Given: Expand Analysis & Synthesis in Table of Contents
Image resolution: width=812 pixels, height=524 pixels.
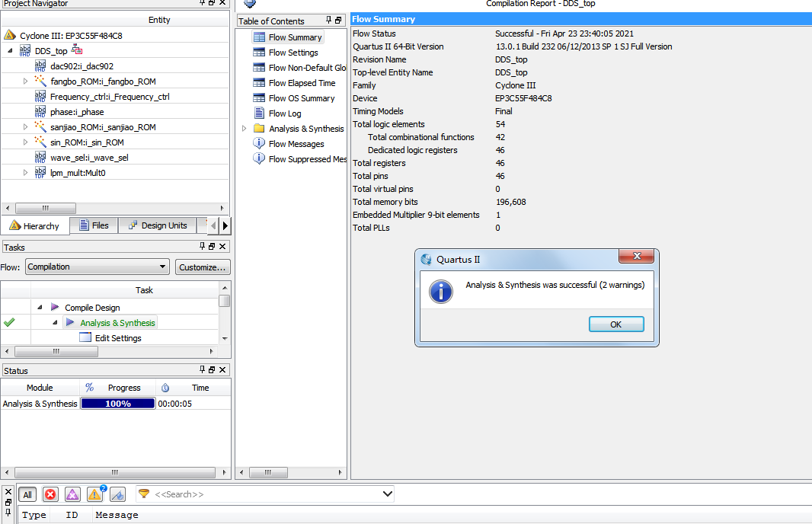Looking at the screenshot, I should pos(245,129).
